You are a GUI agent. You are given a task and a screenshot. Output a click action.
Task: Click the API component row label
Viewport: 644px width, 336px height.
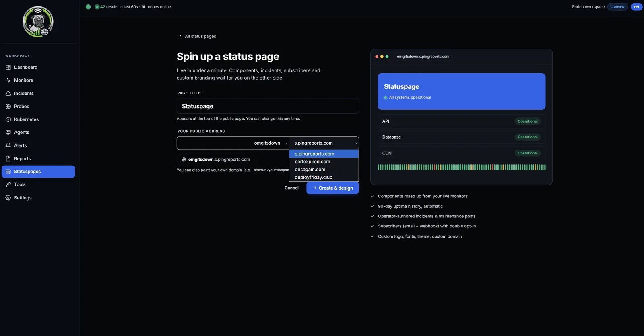click(x=386, y=121)
